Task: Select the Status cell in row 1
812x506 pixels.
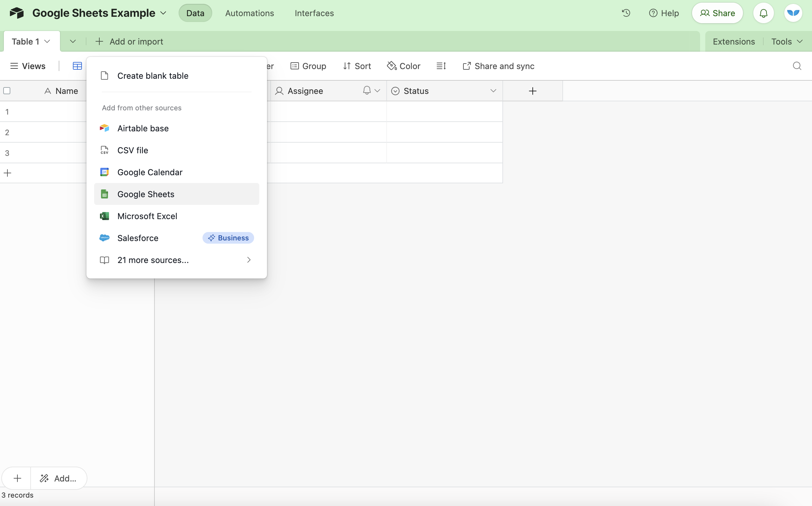Action: point(444,111)
